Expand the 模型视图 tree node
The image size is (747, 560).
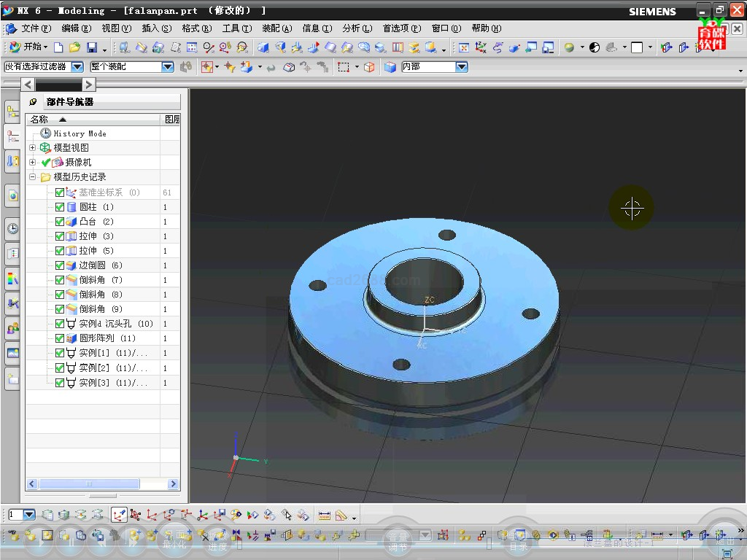coord(32,148)
